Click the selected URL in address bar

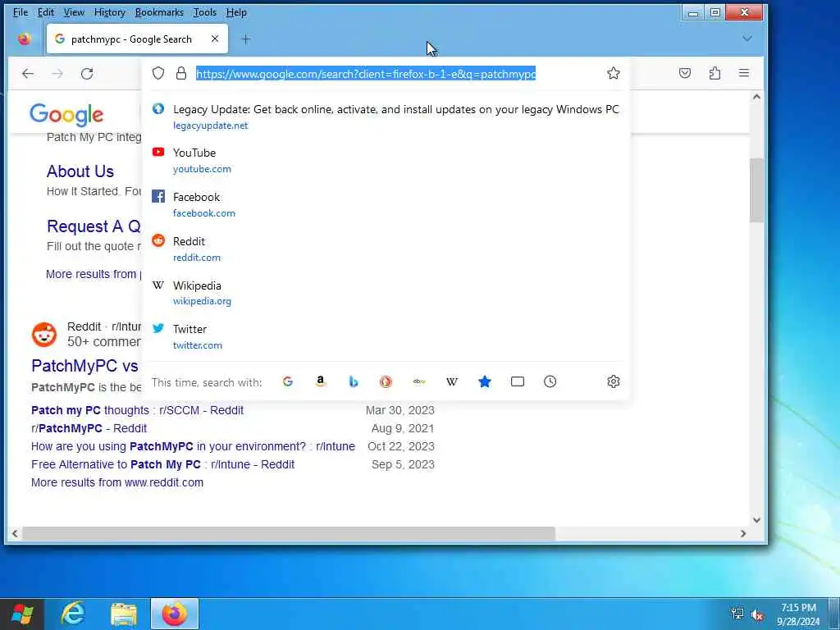(366, 74)
